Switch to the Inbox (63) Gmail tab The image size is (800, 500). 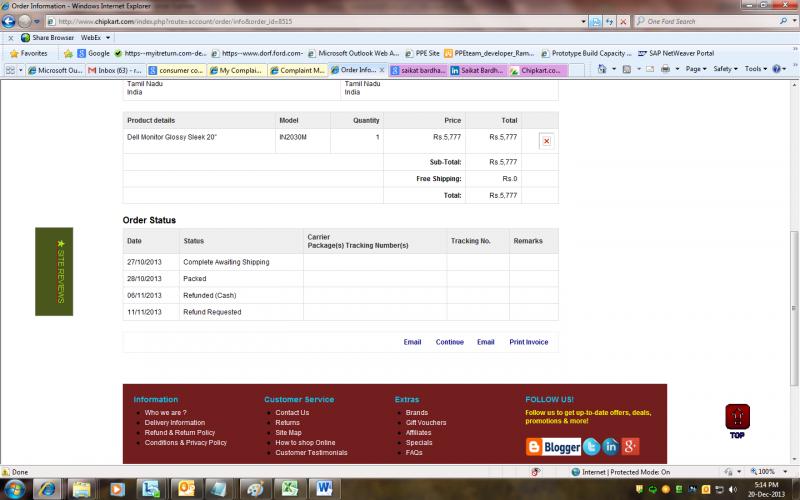(116, 70)
